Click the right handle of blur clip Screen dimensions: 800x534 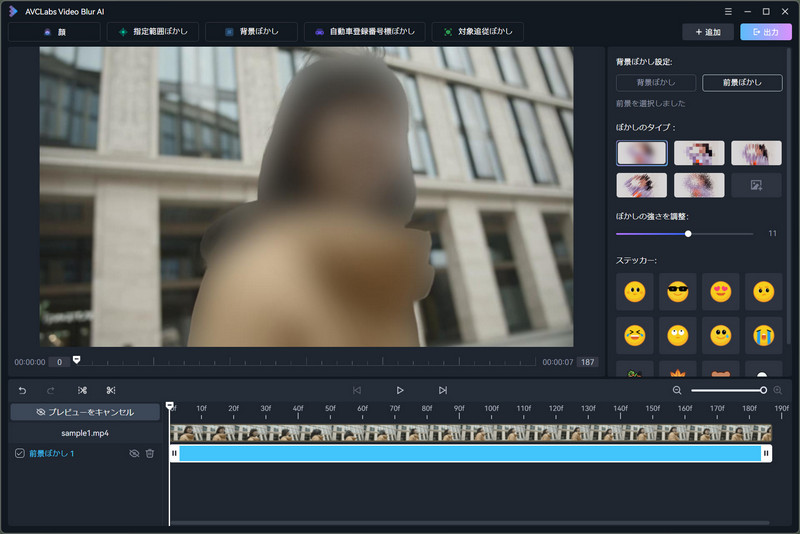tap(766, 453)
